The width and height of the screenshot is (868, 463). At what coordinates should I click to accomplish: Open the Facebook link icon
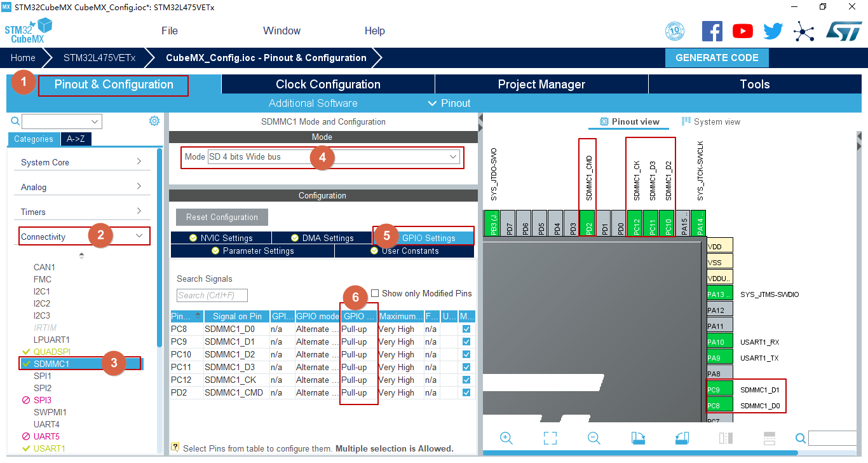click(x=712, y=31)
